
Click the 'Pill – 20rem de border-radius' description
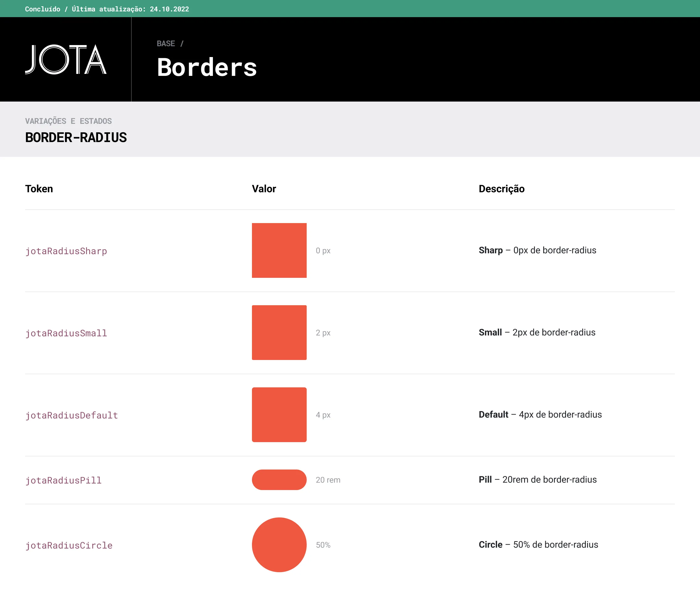[x=538, y=480]
